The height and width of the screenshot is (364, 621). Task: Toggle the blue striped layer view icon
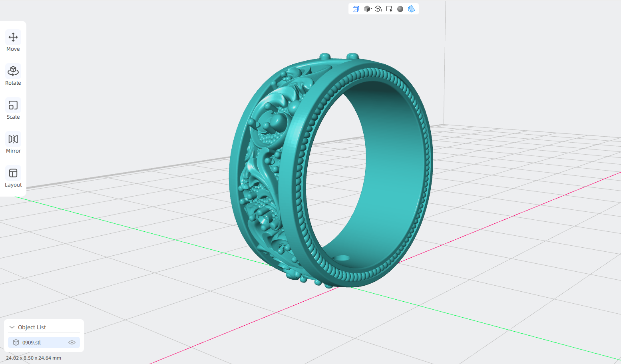tap(411, 9)
